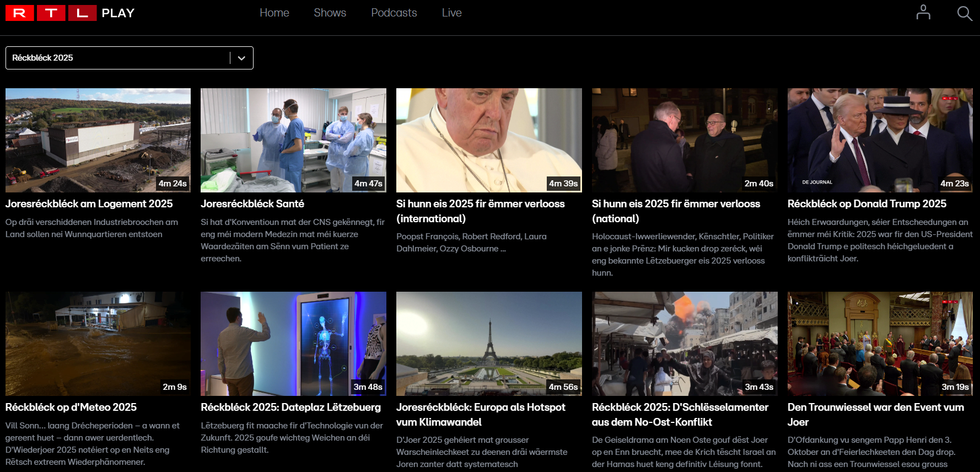
Task: Expand the Réckbléck 2025 dropdown arrow
Action: [241, 58]
